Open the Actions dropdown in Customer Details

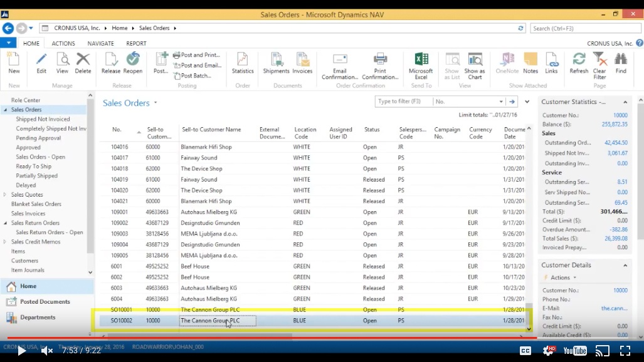[x=563, y=277]
